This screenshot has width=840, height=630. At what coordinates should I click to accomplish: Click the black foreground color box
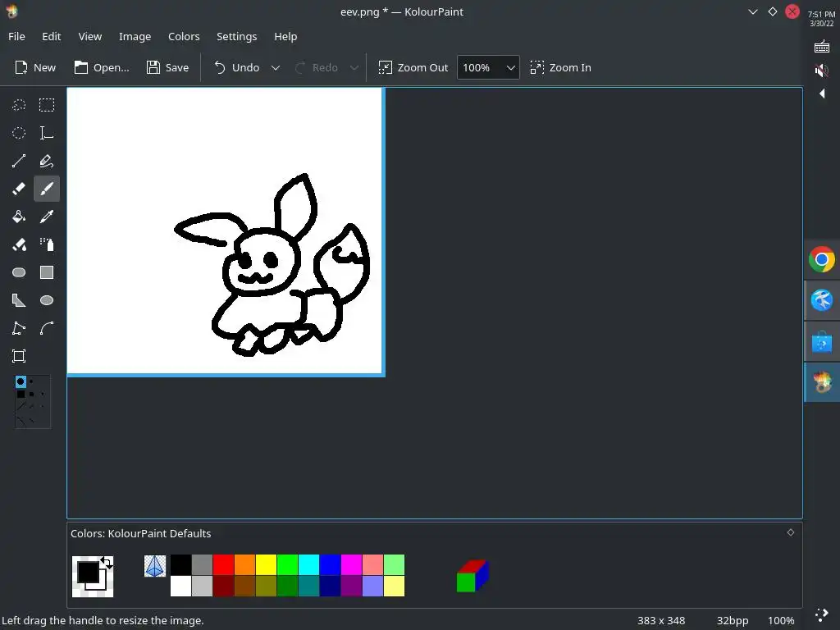(88, 572)
